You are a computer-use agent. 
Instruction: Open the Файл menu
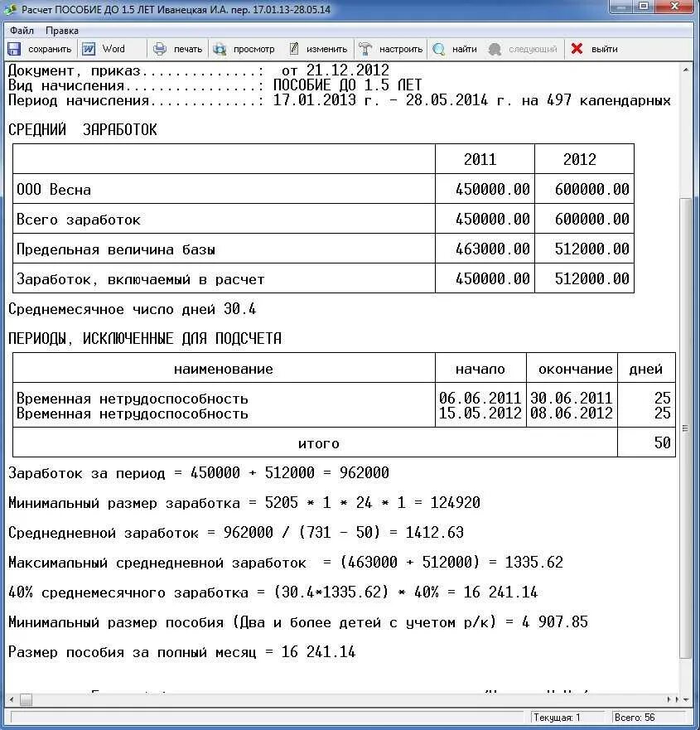point(22,31)
